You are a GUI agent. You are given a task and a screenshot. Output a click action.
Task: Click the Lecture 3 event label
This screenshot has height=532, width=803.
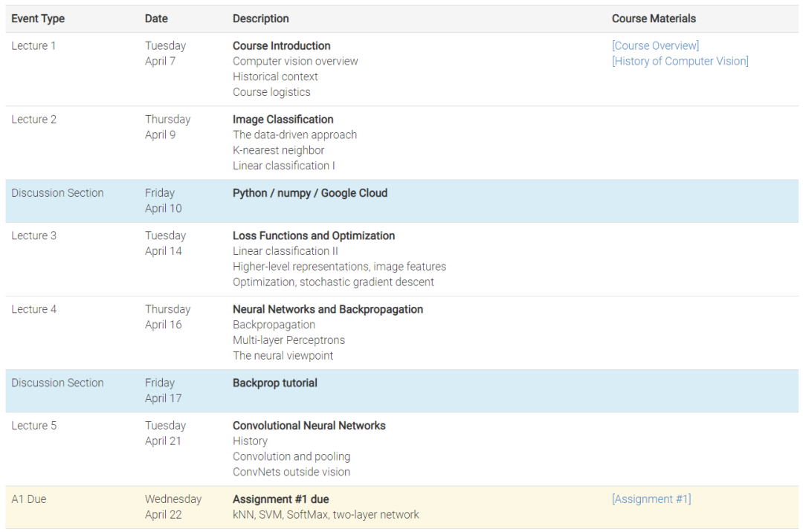34,236
